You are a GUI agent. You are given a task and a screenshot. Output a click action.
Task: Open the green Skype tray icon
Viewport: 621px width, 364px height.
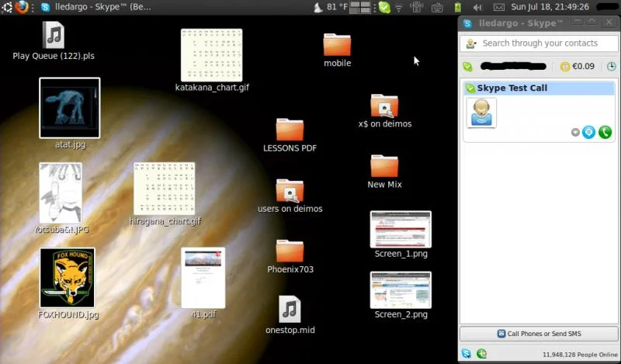[x=384, y=7]
